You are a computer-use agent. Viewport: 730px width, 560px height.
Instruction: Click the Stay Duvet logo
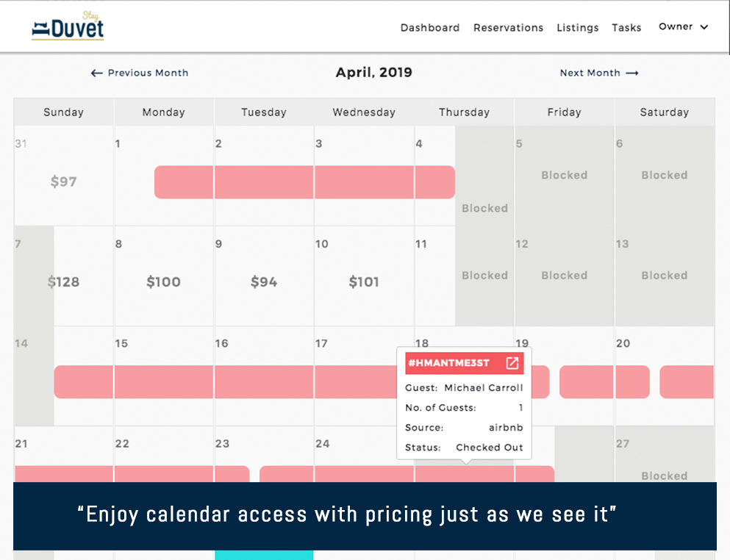(x=68, y=26)
